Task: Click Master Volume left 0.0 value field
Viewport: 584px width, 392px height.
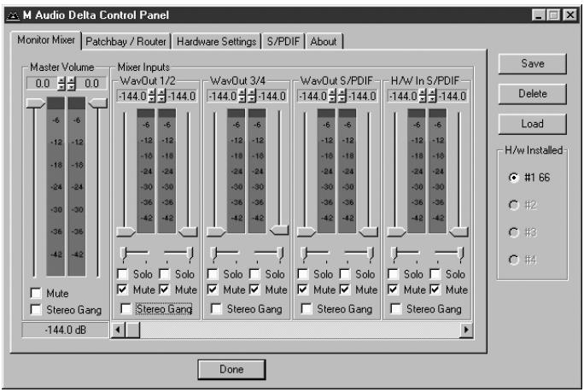Action: click(42, 84)
